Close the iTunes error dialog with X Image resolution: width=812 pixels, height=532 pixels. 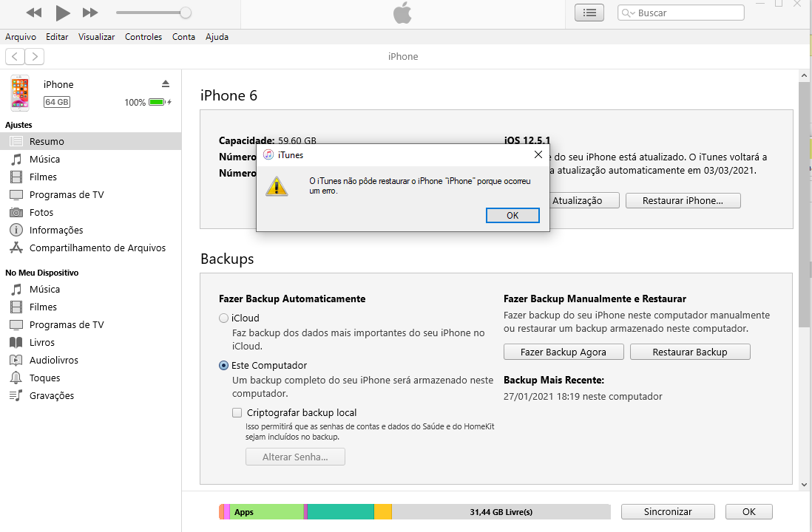point(538,154)
